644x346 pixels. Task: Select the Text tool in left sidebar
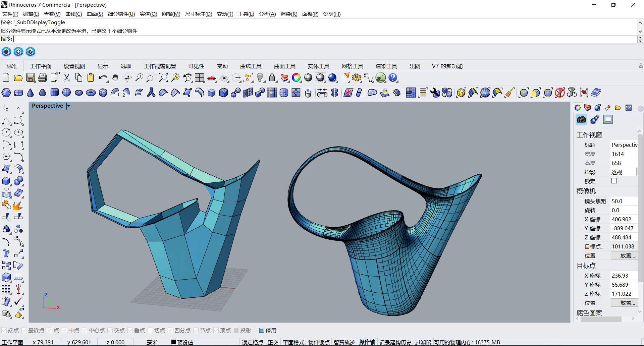6,253
